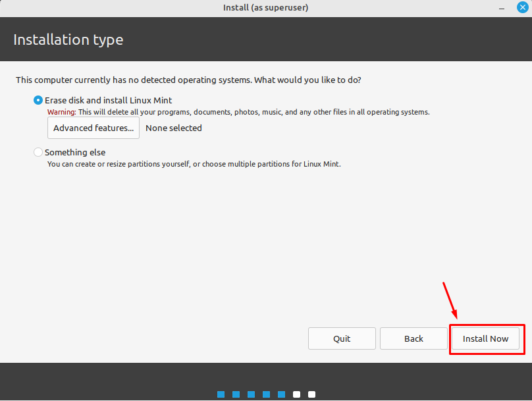Click the 'None selected' text
This screenshot has height=401, width=532.
click(x=174, y=128)
